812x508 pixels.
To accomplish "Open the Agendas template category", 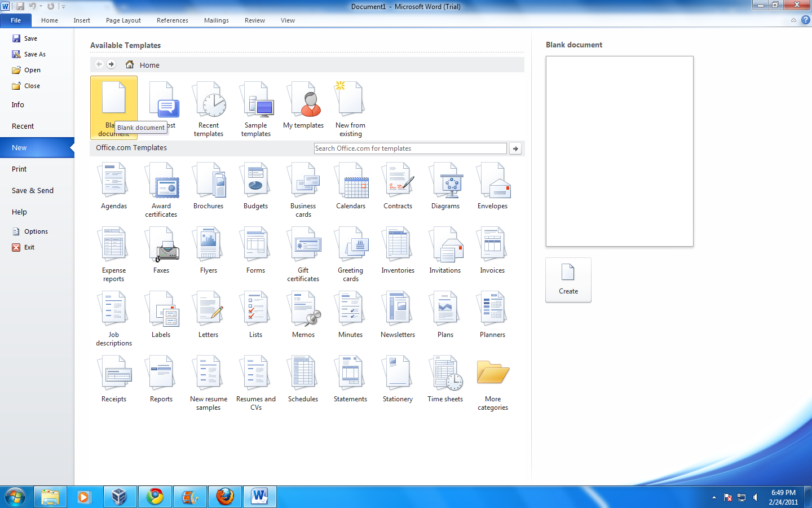I will tap(114, 186).
